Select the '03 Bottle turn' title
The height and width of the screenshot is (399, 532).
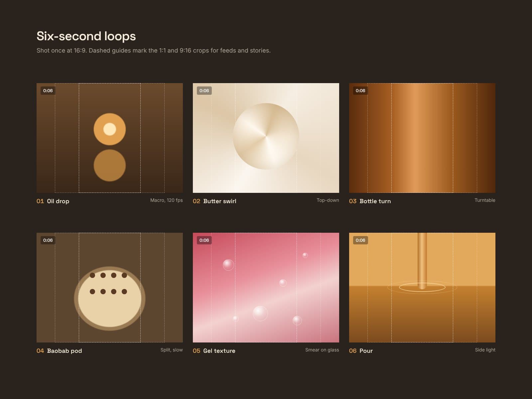370,201
